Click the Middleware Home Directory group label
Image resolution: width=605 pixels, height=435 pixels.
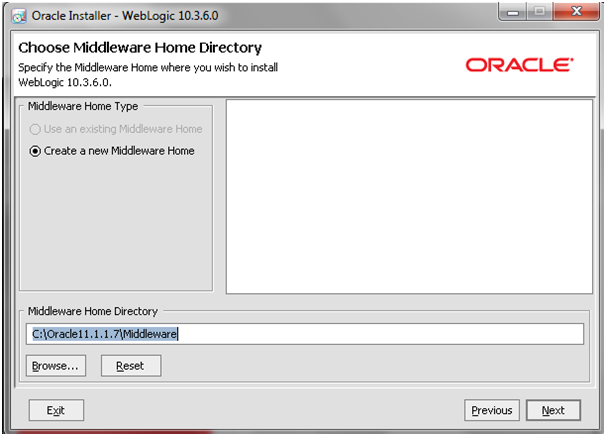point(93,311)
